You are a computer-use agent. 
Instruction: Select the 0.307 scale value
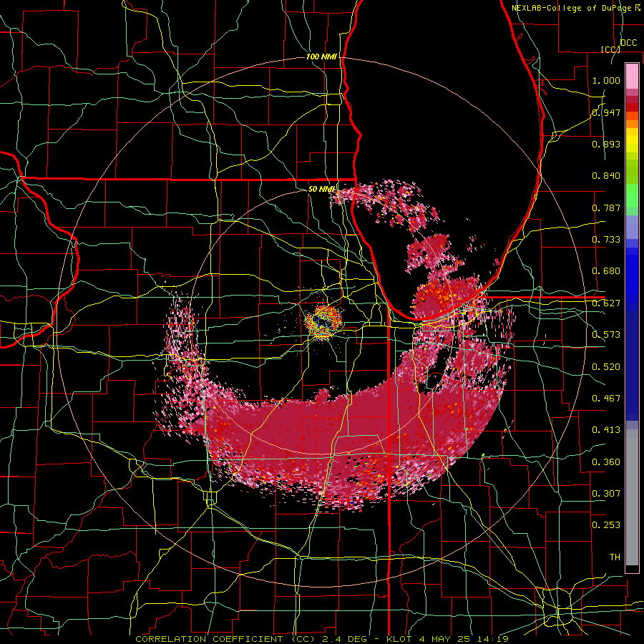(606, 494)
